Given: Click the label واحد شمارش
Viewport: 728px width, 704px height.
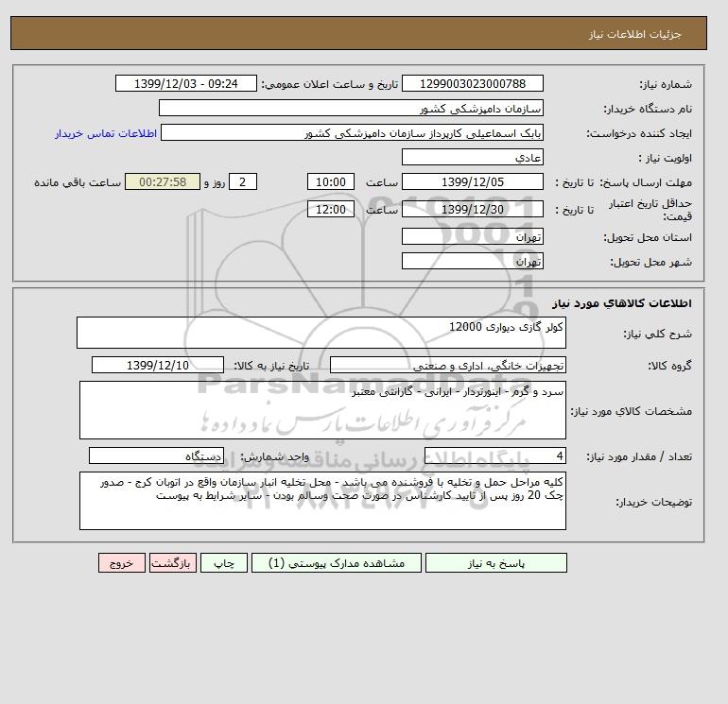Looking at the screenshot, I should pyautogui.click(x=274, y=456).
